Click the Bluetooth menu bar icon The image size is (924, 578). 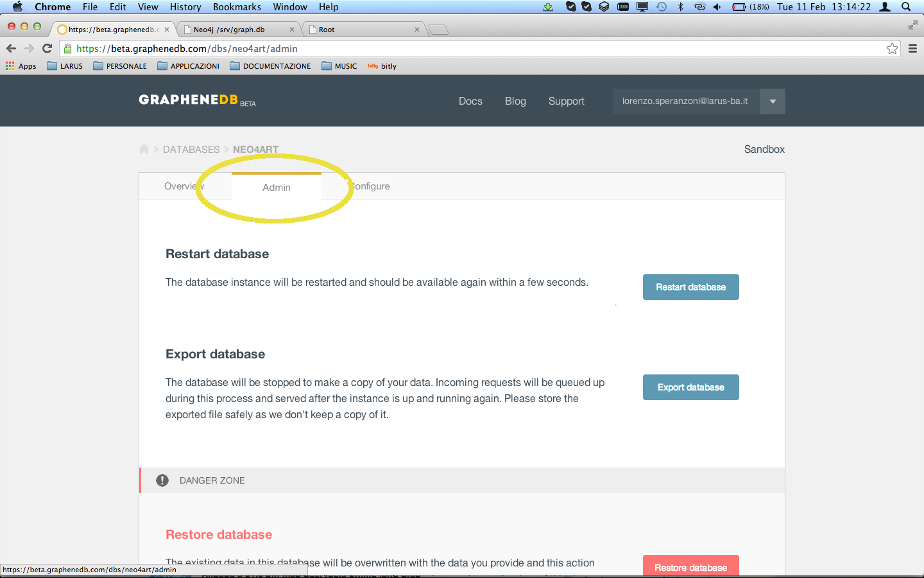click(680, 6)
